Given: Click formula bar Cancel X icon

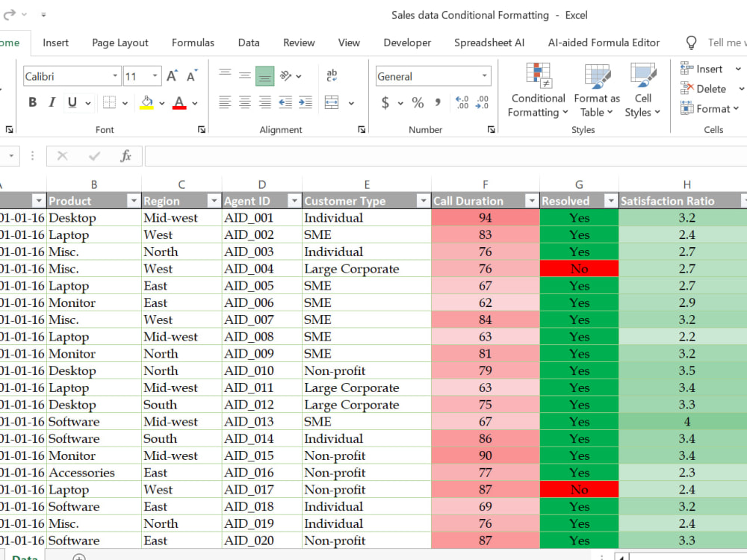Looking at the screenshot, I should coord(63,156).
